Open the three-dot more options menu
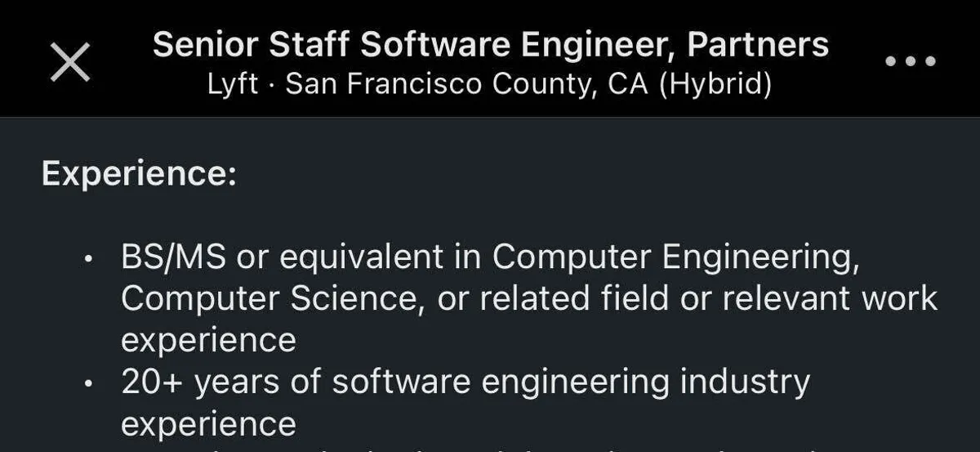Screen dimensions: 980x452 [911, 61]
